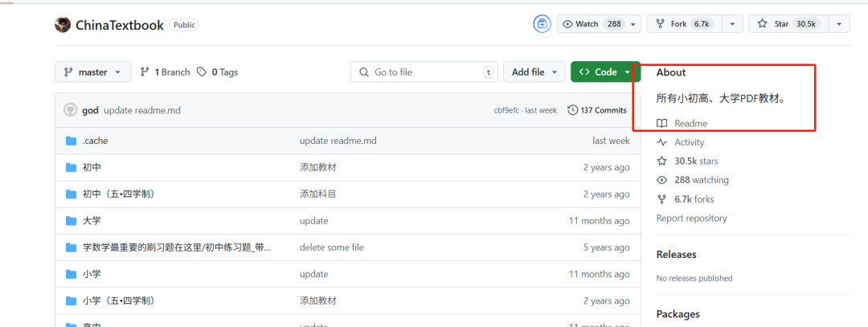Open the Add file dropdown
The image size is (868, 327).
[534, 72]
